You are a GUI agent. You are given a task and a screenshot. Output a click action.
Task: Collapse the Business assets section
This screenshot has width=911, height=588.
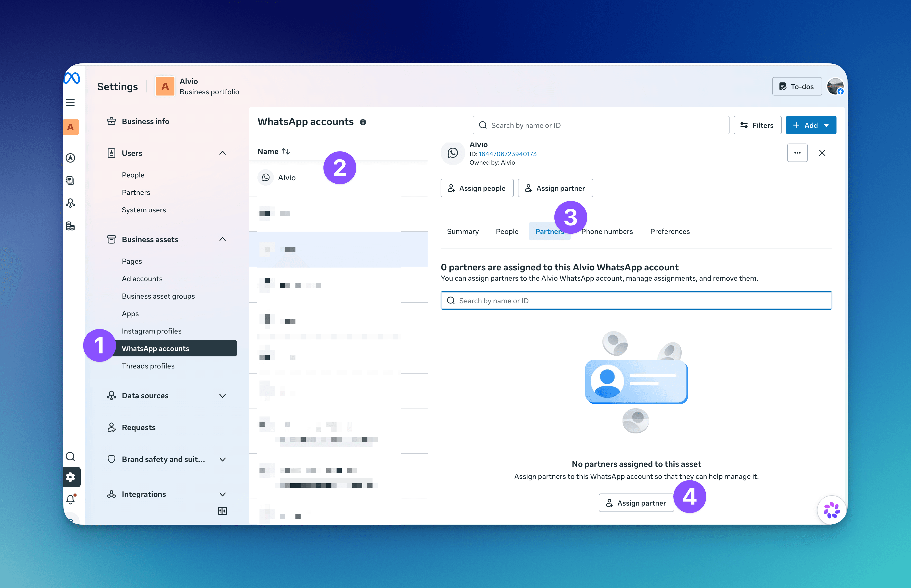tap(222, 239)
